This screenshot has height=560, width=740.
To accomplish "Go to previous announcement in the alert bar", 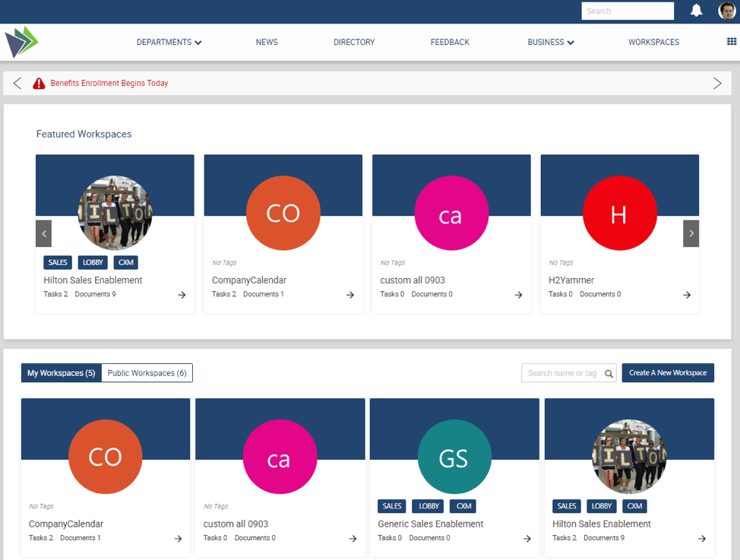I will (17, 84).
